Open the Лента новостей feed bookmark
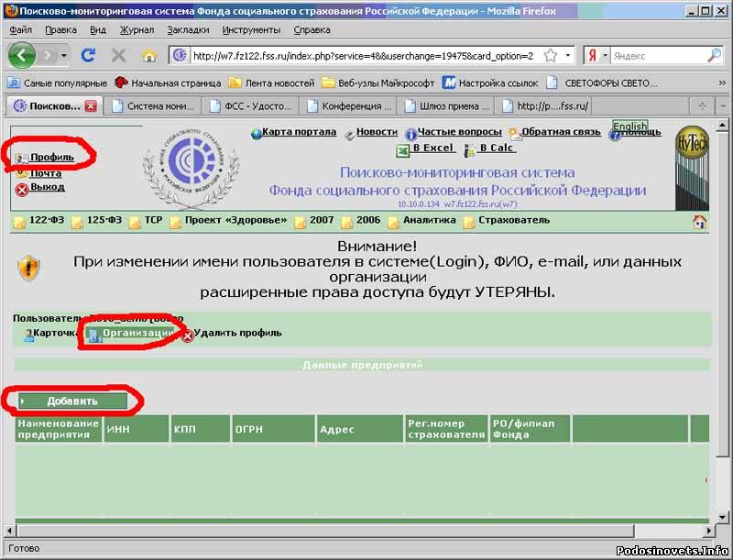The height and width of the screenshot is (560, 733). point(271,83)
